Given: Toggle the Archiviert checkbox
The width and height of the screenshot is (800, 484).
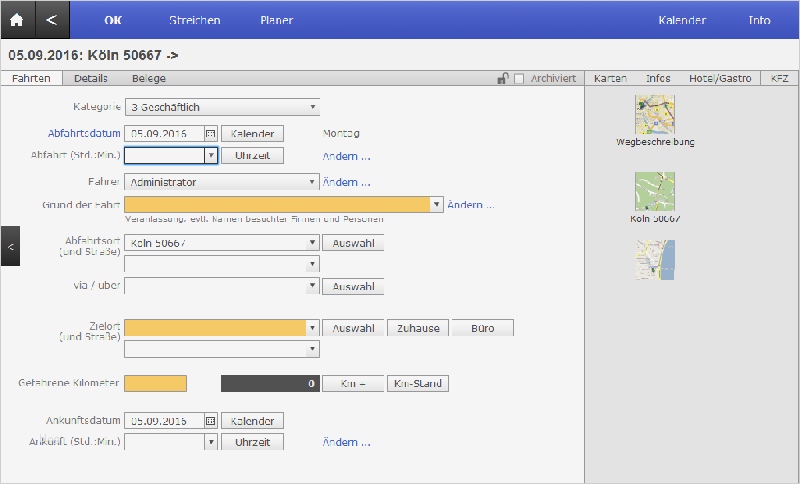Looking at the screenshot, I should point(519,79).
